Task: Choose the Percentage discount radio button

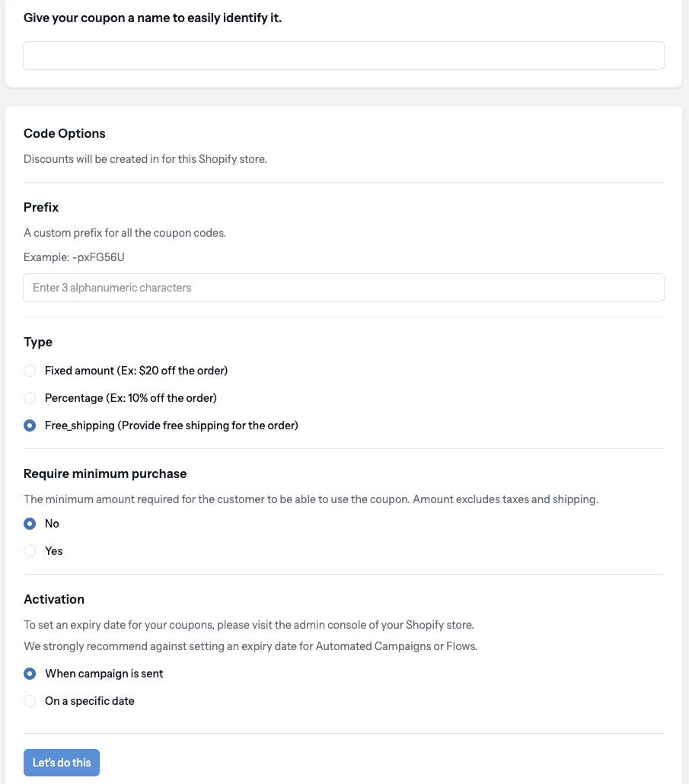Action: pyautogui.click(x=30, y=398)
